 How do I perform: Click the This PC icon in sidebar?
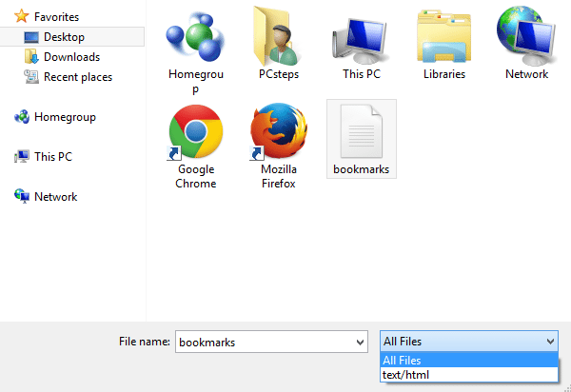(22, 156)
